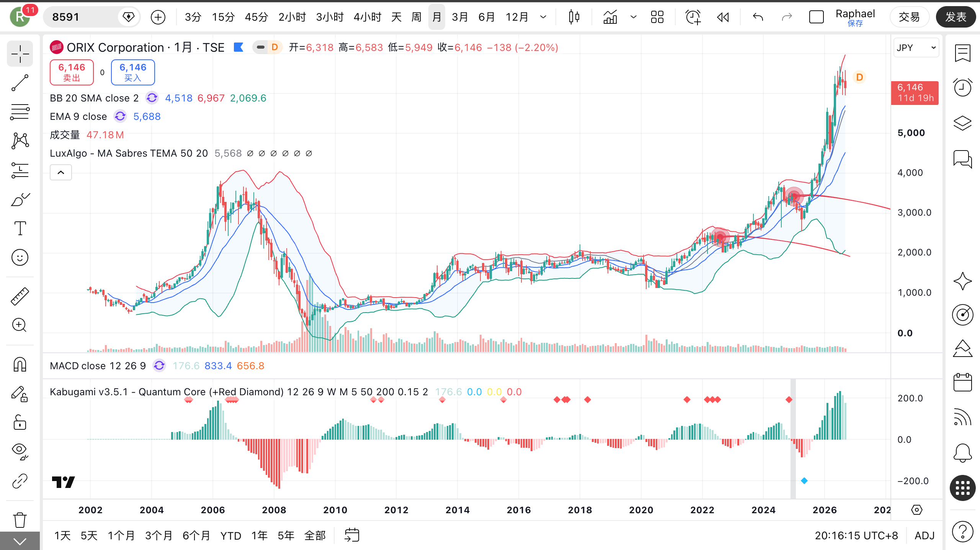
Task: Activate the zoom in tool
Action: click(x=20, y=325)
